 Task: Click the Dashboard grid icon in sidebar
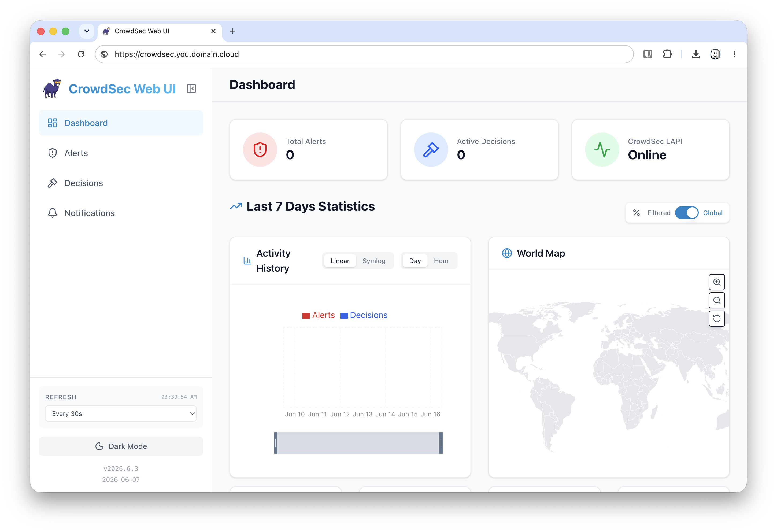53,123
